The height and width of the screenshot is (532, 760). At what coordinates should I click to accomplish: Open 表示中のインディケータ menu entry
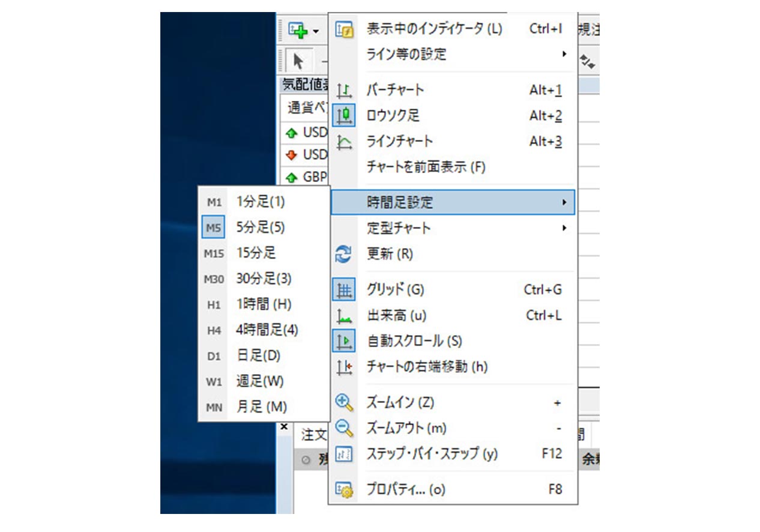453,29
